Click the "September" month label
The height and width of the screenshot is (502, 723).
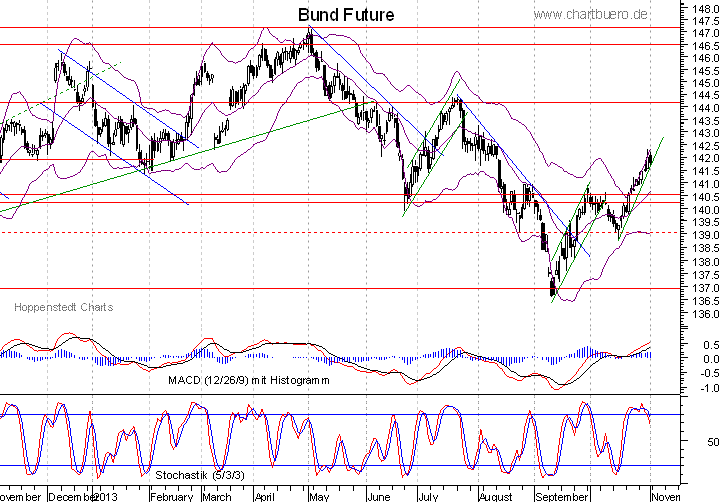click(x=562, y=497)
